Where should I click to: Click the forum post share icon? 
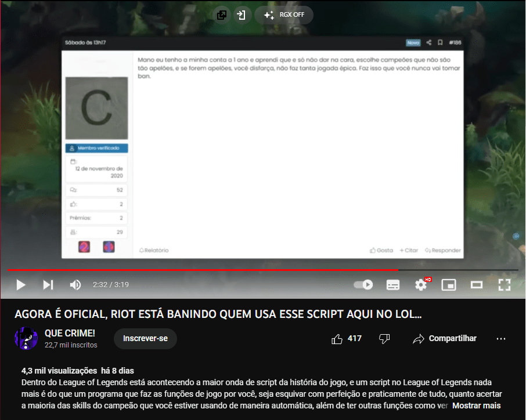428,42
